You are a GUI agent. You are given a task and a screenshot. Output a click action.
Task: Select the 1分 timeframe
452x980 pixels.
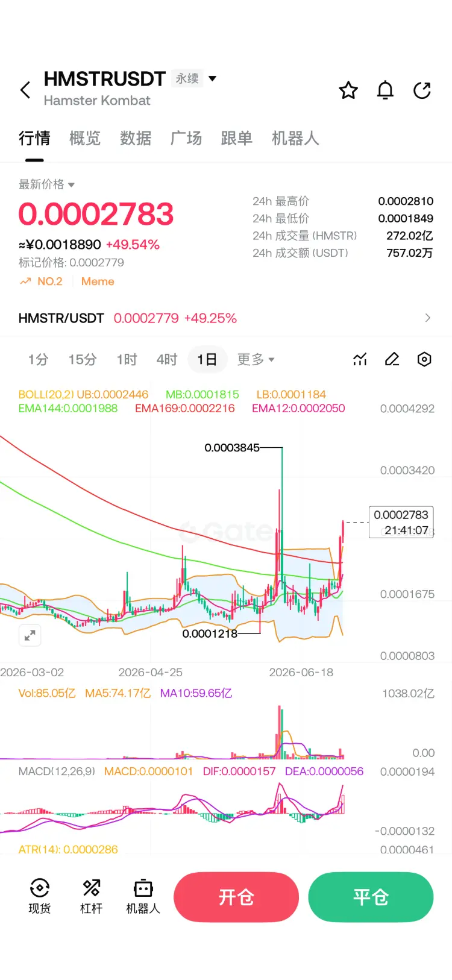coord(38,360)
